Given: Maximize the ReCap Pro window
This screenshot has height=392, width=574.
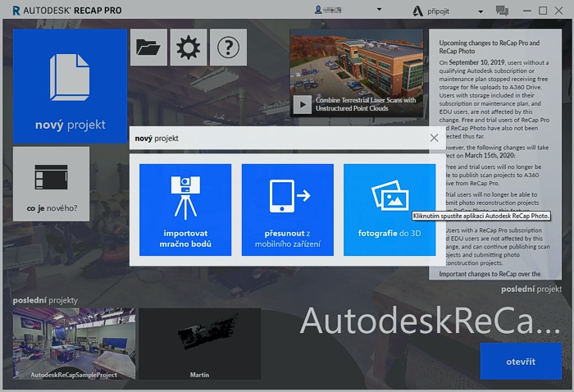Looking at the screenshot, I should point(543,11).
